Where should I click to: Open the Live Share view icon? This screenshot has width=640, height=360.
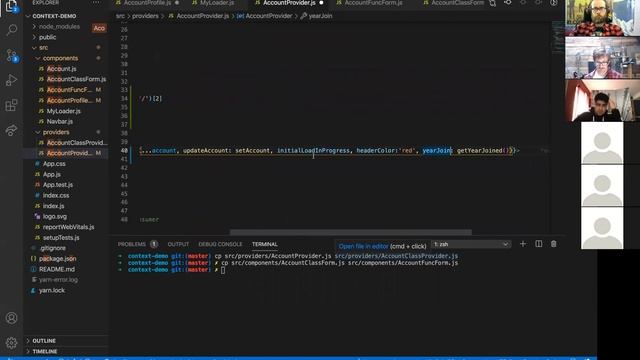click(x=11, y=130)
